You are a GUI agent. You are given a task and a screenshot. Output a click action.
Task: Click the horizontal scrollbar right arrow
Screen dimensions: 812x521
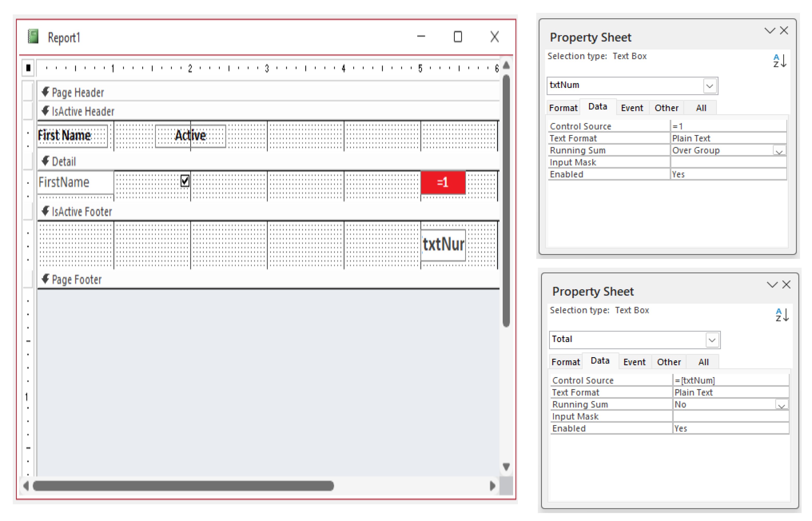pos(492,486)
